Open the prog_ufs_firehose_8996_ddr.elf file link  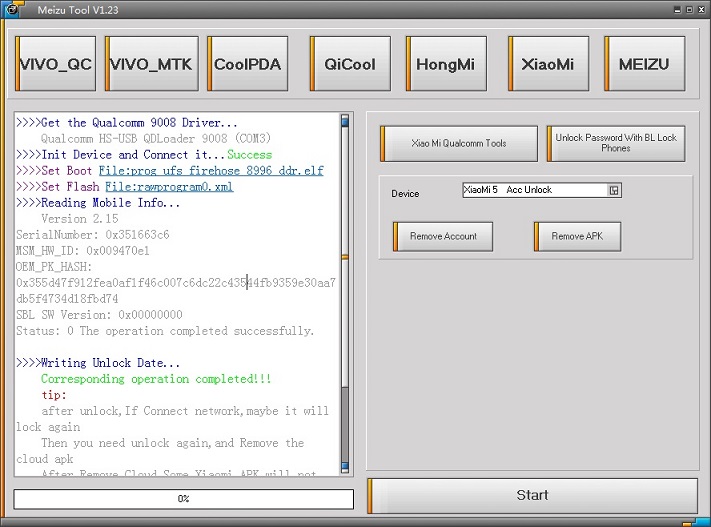[211, 171]
